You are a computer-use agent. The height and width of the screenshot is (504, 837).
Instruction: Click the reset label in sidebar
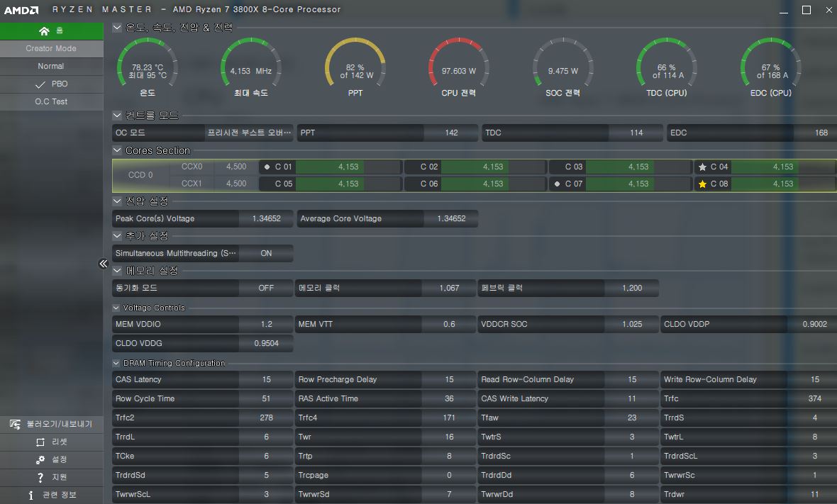pyautogui.click(x=60, y=442)
